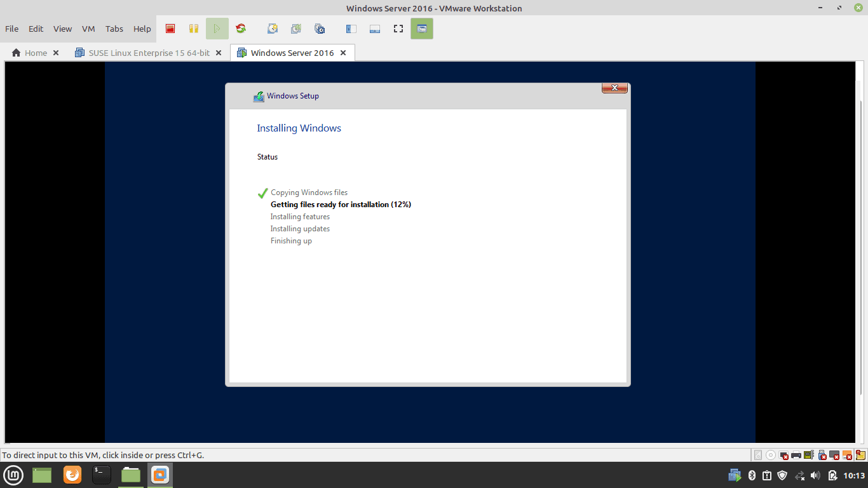Viewport: 868px width, 488px height.
Task: Click the 'Installing updates' line
Action: coord(300,229)
